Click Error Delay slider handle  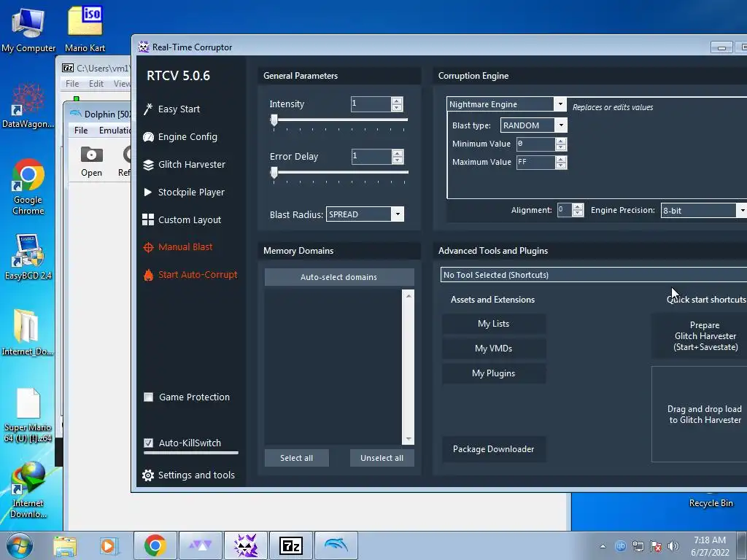point(274,172)
